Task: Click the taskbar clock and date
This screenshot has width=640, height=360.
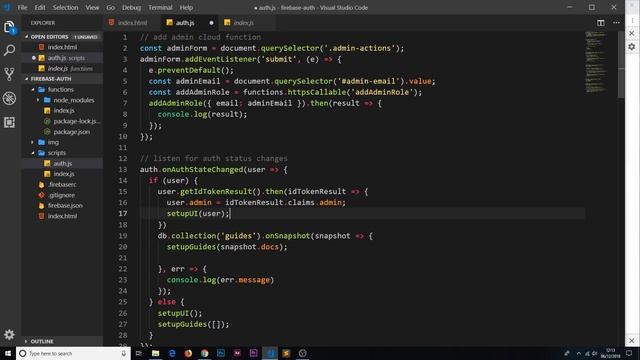Action: pyautogui.click(x=611, y=353)
